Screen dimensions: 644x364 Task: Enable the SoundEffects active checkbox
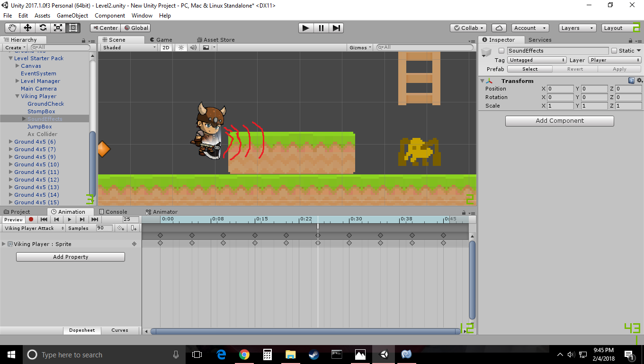tap(501, 51)
